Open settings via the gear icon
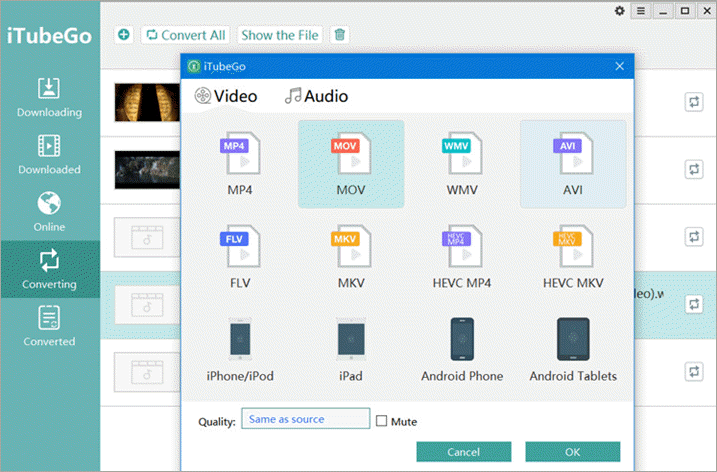This screenshot has width=717, height=472. [x=620, y=11]
